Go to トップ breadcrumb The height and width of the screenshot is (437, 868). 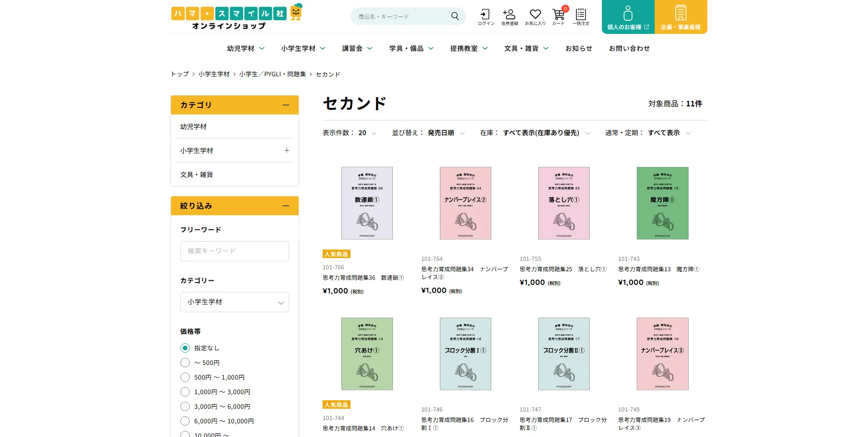(179, 74)
